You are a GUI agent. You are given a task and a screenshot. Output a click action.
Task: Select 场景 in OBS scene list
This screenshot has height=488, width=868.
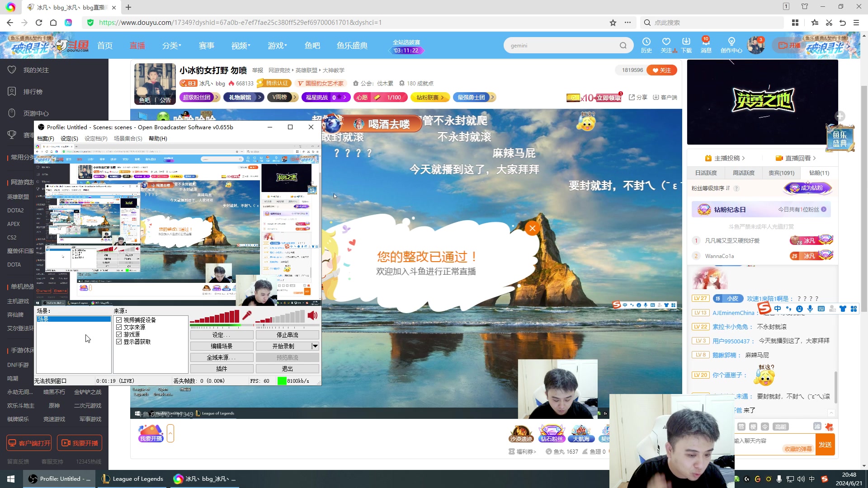(74, 319)
